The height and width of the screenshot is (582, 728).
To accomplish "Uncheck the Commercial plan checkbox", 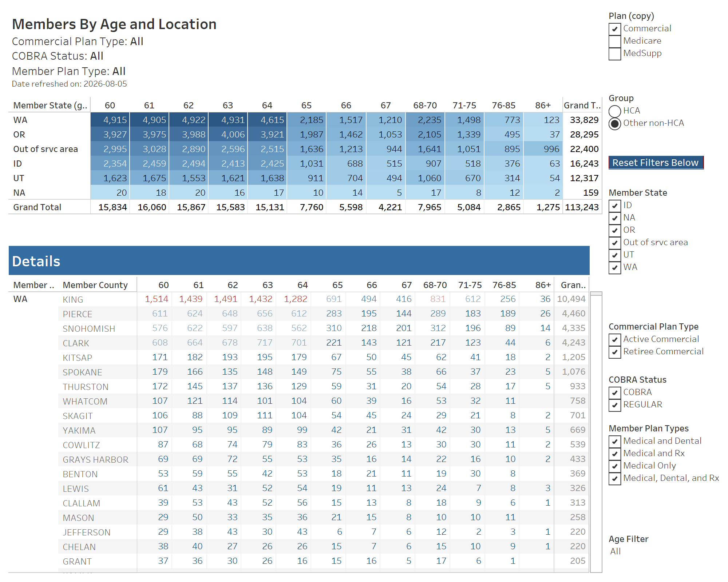I will (615, 29).
